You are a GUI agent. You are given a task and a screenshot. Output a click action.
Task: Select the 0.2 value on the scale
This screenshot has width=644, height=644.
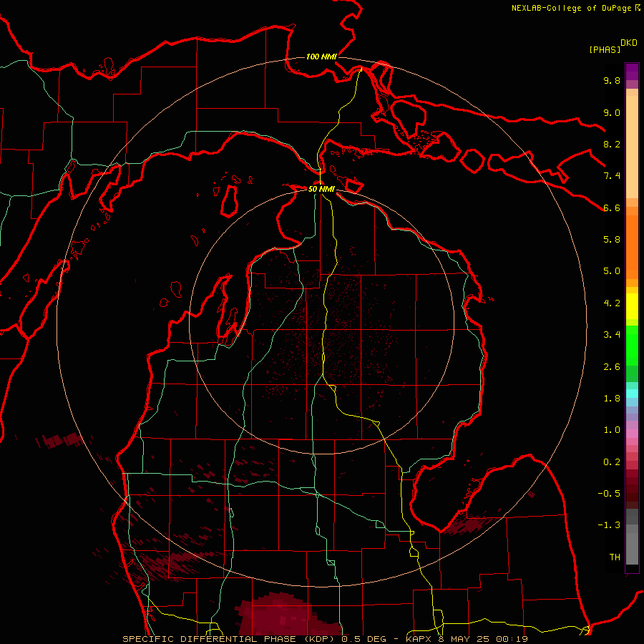point(612,462)
